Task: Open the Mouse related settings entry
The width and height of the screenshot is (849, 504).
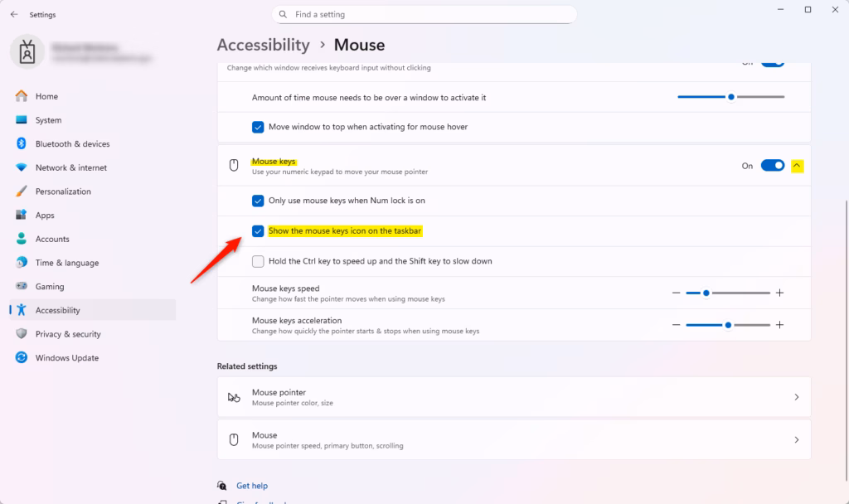Action: tap(513, 440)
